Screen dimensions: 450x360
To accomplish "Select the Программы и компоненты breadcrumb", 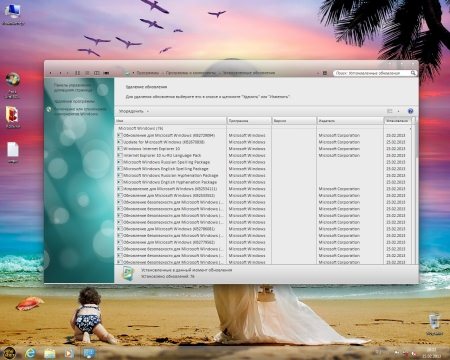I will tap(191, 73).
